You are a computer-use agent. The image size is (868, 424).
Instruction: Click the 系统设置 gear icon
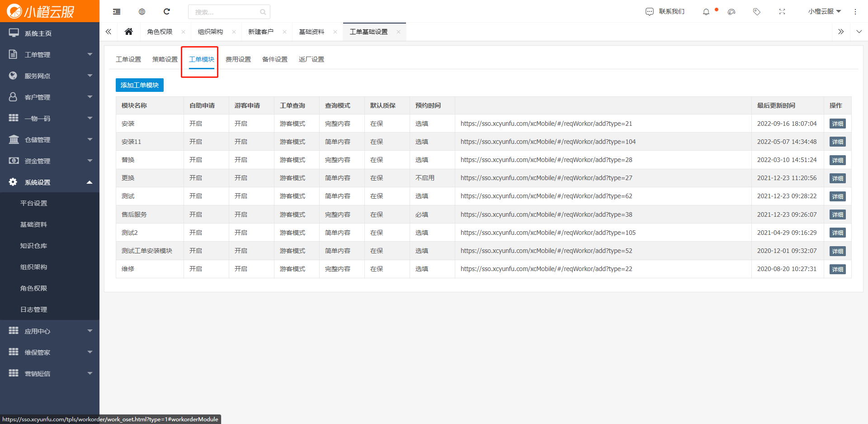click(x=13, y=182)
